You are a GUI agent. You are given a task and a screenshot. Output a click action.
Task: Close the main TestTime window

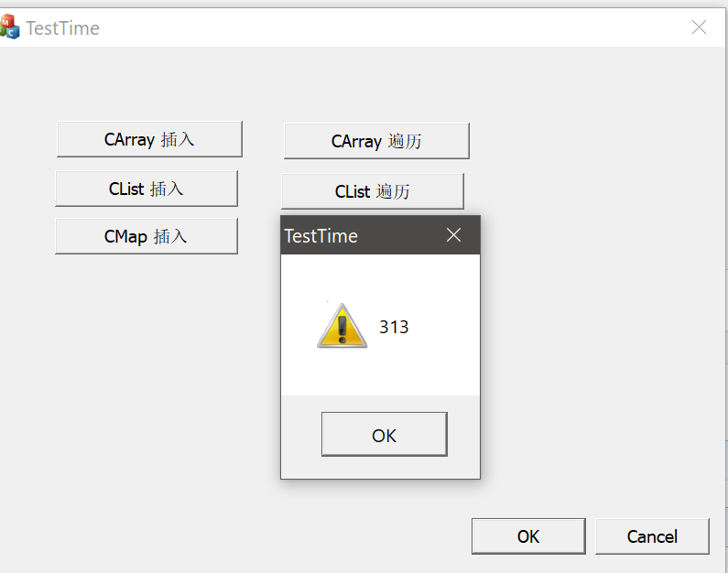click(699, 27)
